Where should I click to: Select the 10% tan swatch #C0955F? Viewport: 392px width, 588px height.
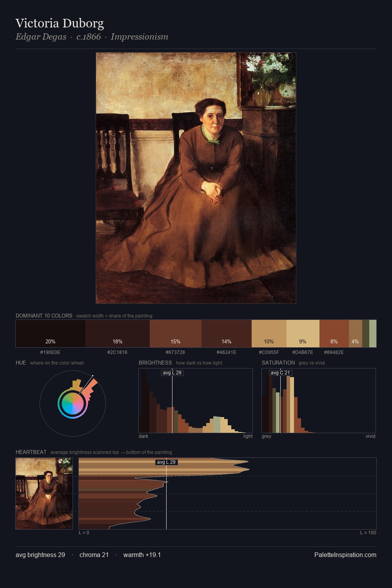(x=269, y=334)
